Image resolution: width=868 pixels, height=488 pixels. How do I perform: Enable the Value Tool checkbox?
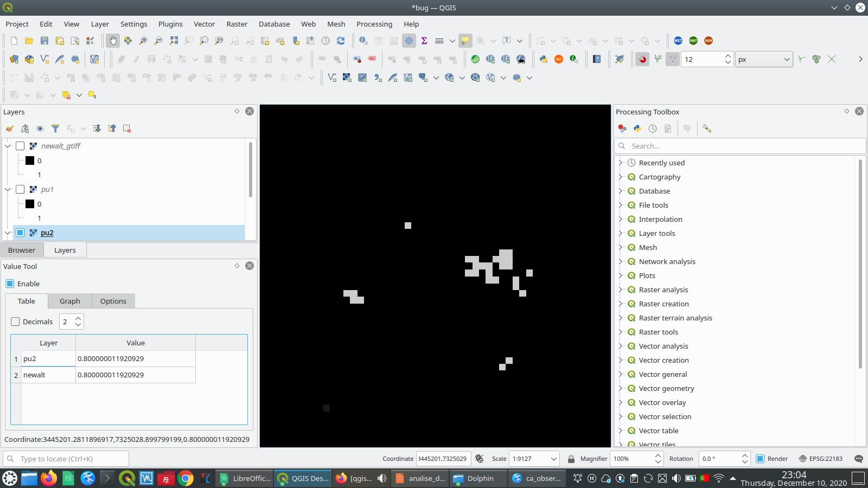point(9,284)
